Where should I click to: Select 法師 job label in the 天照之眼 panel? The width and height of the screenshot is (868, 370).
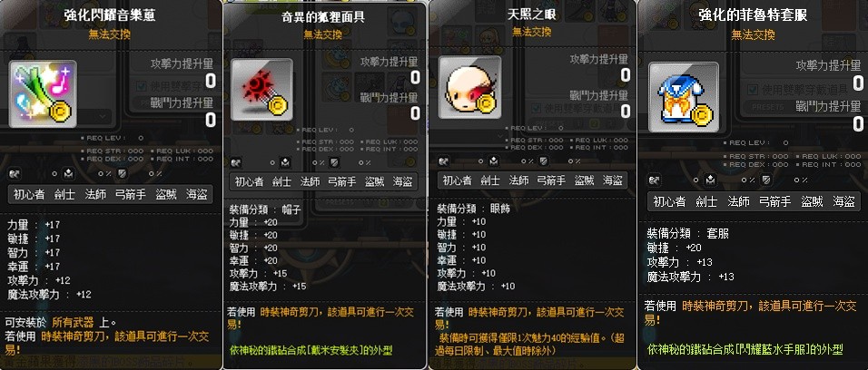(x=520, y=180)
